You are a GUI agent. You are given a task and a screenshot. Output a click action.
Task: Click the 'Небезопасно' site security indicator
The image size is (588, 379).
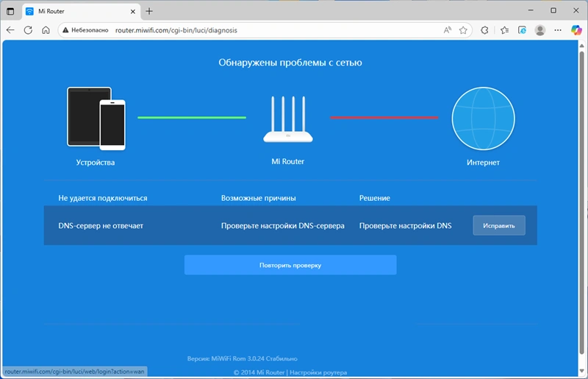tap(85, 30)
